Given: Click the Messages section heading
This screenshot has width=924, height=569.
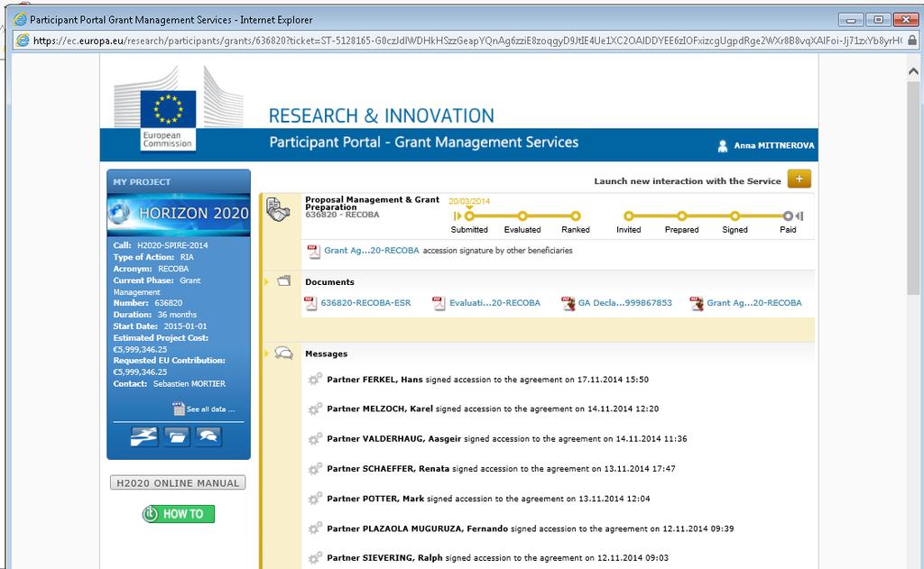Looking at the screenshot, I should tap(327, 354).
